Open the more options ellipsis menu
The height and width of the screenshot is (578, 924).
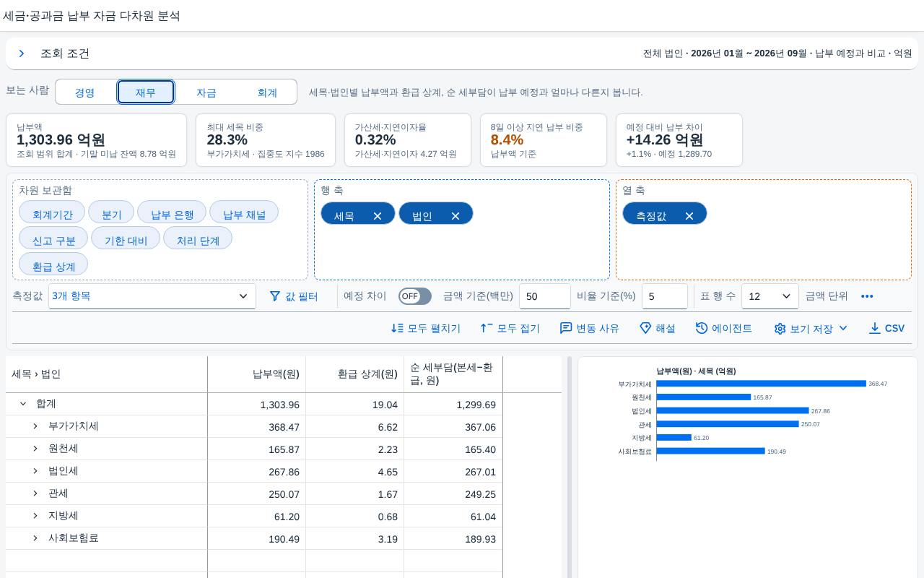(867, 296)
